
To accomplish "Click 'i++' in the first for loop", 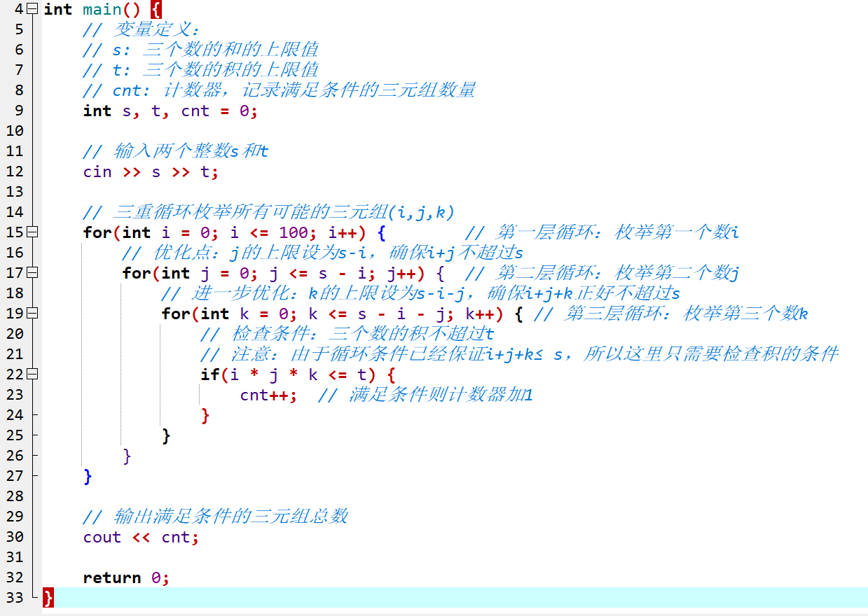I will [x=342, y=233].
